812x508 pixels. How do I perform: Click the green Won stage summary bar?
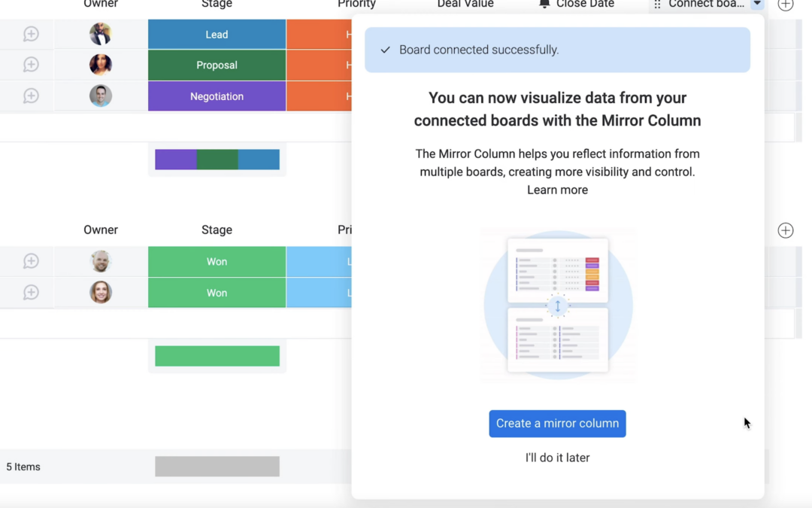click(217, 356)
